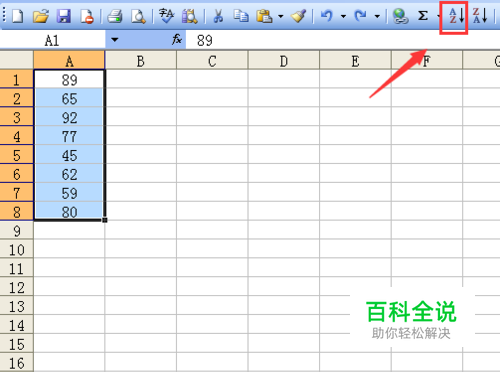The width and height of the screenshot is (500, 372).
Task: Click cell containing 89
Action: [69, 79]
